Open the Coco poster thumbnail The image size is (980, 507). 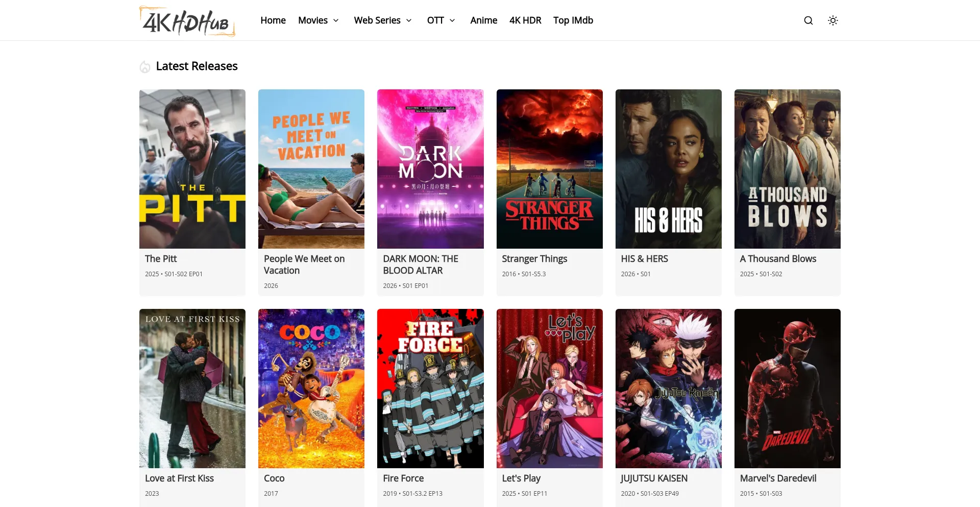(x=311, y=389)
